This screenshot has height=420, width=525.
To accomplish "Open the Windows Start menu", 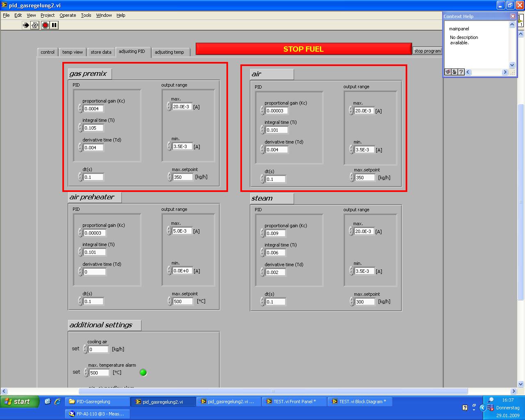I will 20,402.
